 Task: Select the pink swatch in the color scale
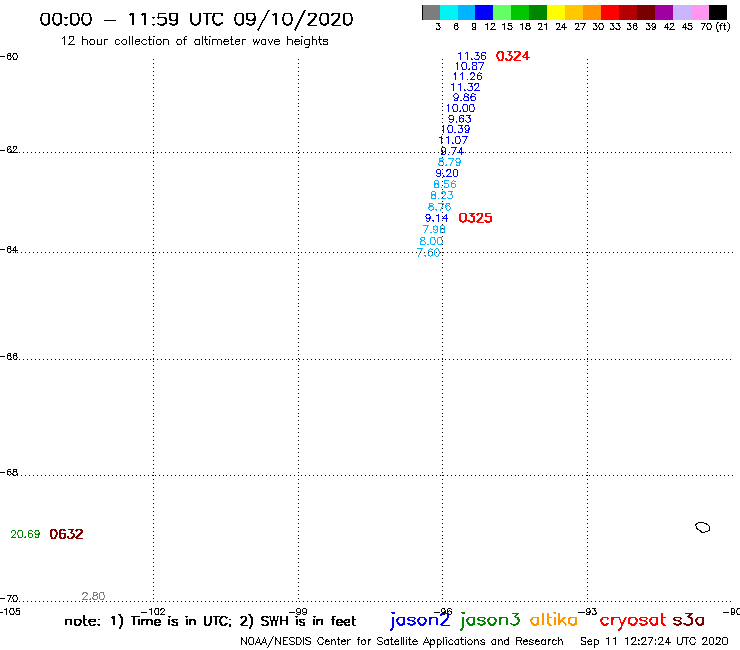tap(700, 12)
